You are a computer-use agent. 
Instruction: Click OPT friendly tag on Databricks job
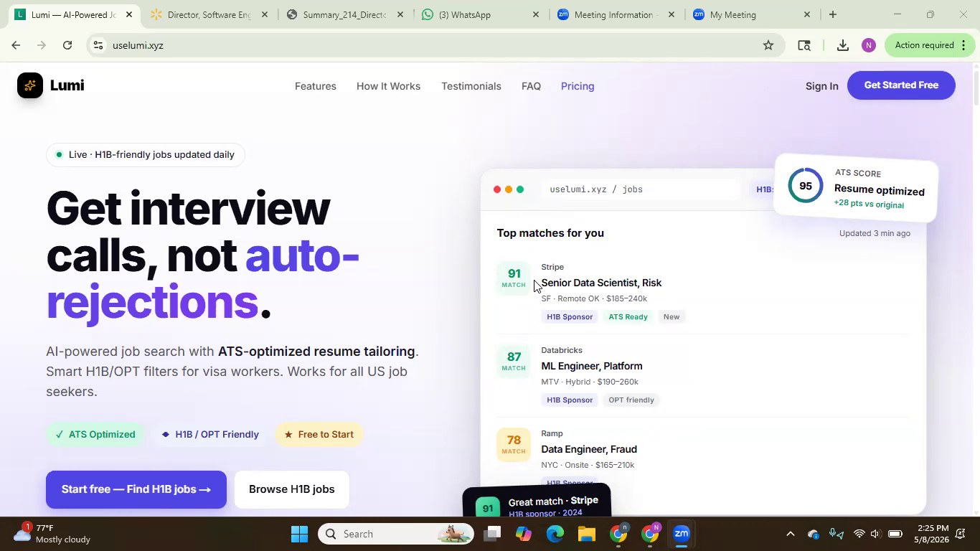point(631,400)
